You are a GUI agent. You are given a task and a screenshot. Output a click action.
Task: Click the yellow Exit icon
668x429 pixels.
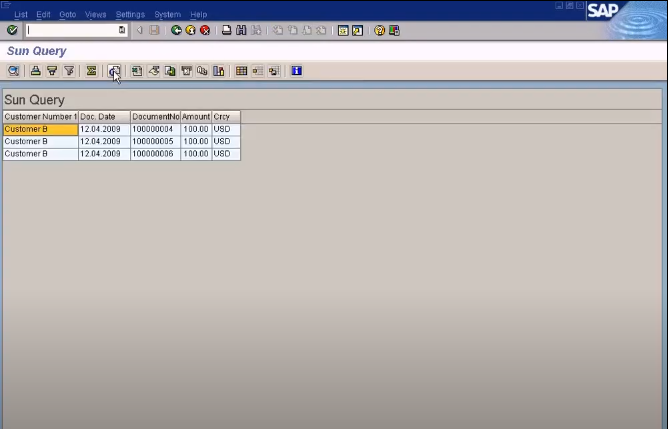point(190,30)
